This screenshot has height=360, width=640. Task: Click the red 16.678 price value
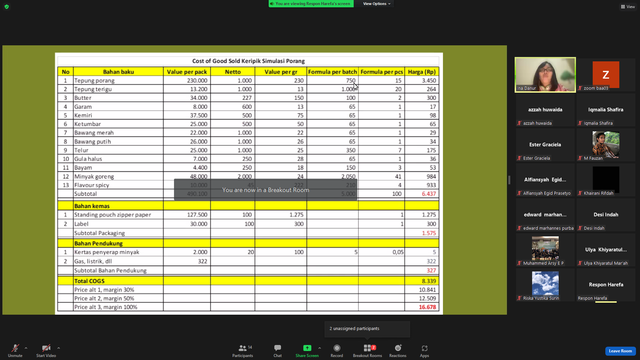[x=427, y=307]
